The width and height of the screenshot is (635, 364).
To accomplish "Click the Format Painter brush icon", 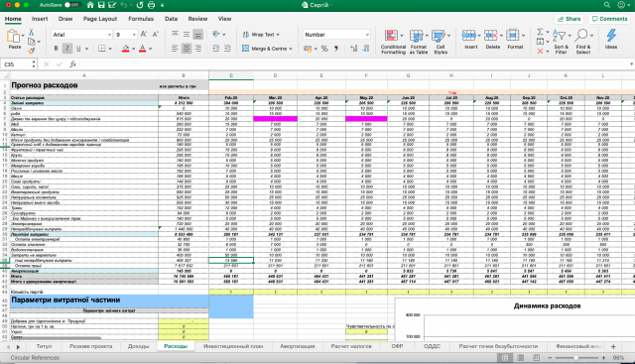I will pyautogui.click(x=31, y=51).
